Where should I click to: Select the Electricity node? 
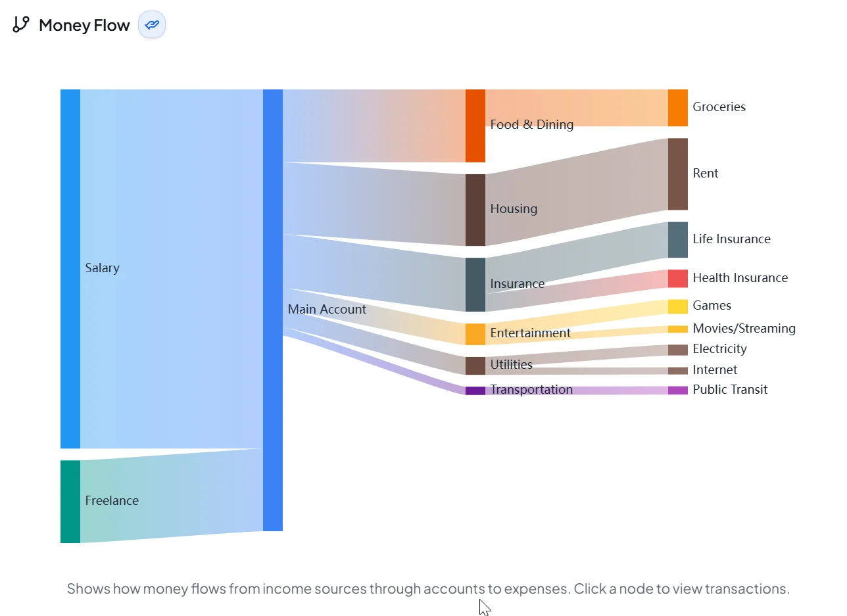coord(677,348)
